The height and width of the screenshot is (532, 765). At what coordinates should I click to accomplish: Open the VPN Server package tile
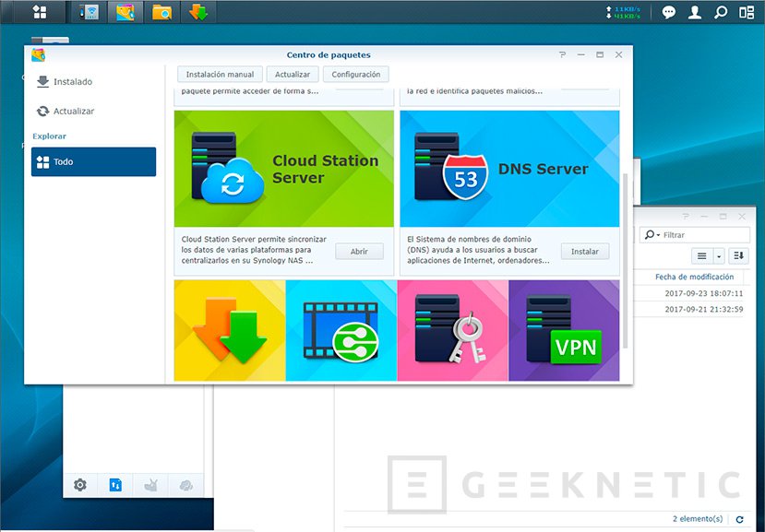(564, 330)
